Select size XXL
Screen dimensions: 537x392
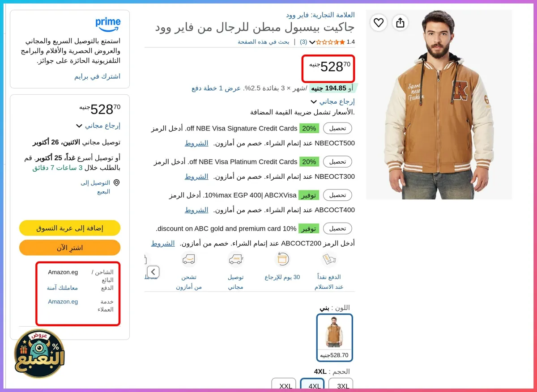(x=284, y=385)
